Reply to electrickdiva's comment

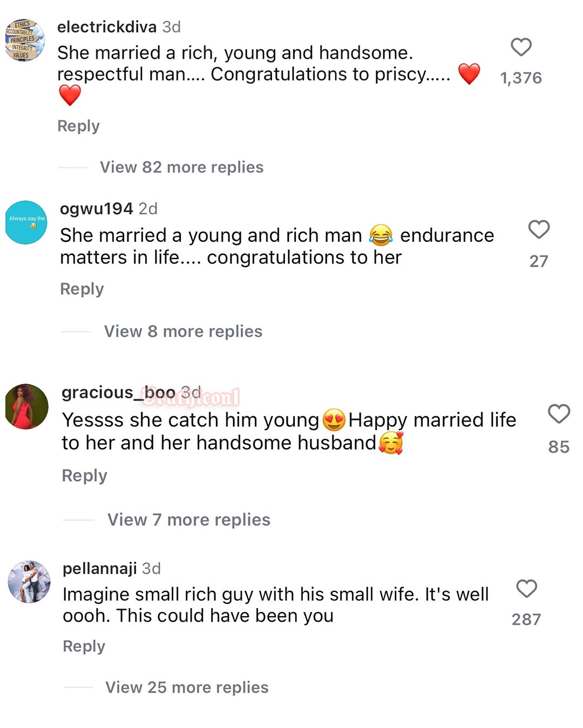click(79, 126)
